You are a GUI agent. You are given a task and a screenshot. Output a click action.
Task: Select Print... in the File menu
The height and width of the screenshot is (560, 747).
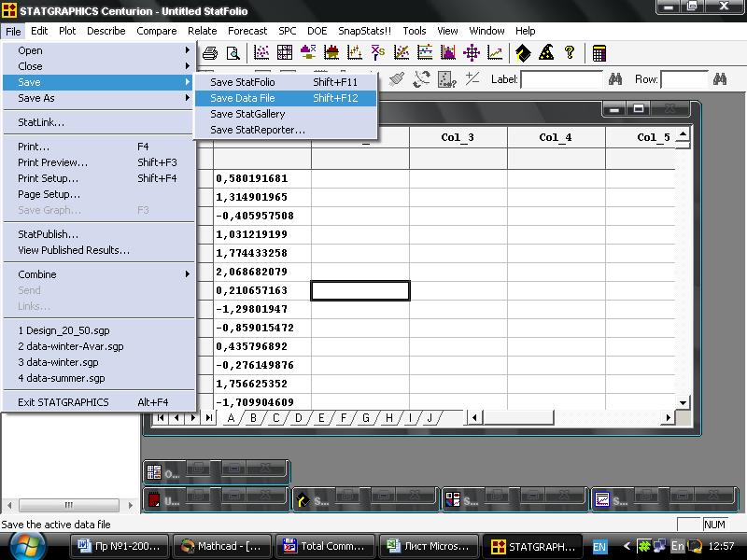point(99,147)
